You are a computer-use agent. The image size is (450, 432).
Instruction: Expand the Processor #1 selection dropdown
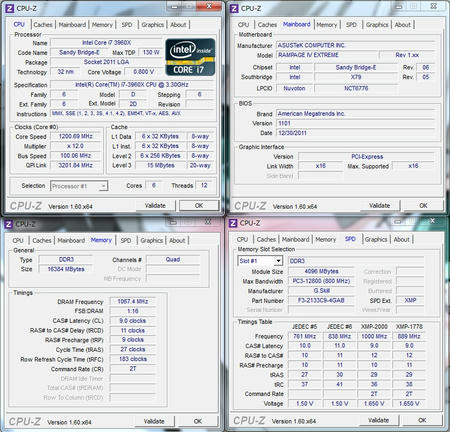[x=104, y=186]
